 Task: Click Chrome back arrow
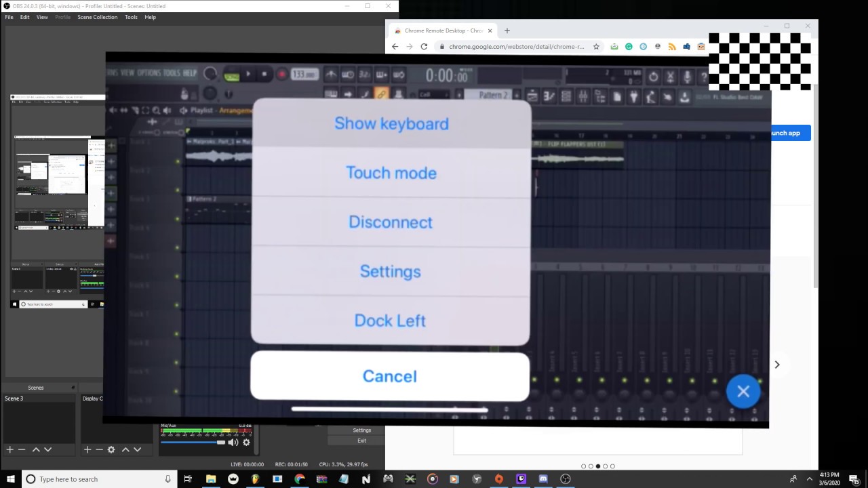click(x=395, y=46)
